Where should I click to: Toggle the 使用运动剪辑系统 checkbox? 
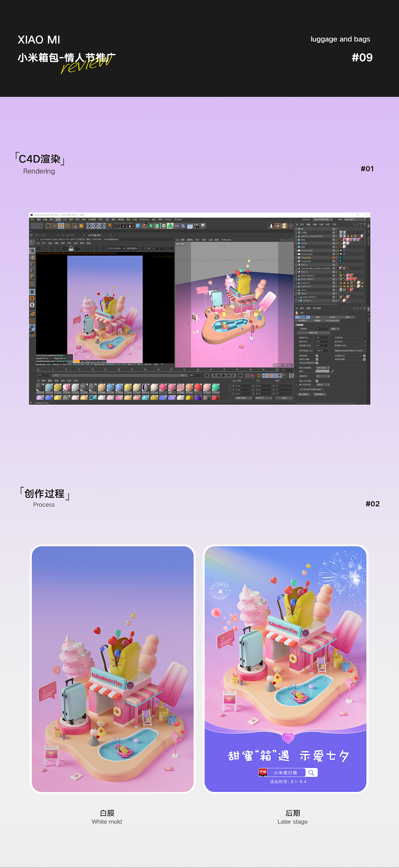(x=317, y=363)
